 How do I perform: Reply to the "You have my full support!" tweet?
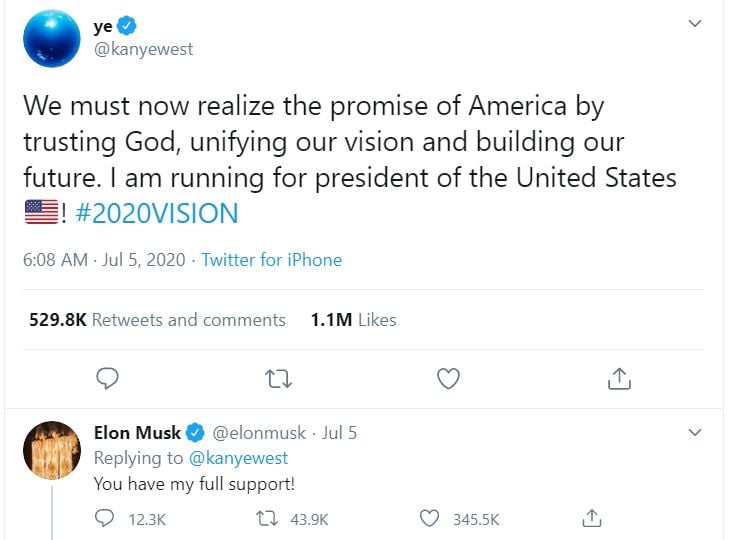[105, 518]
